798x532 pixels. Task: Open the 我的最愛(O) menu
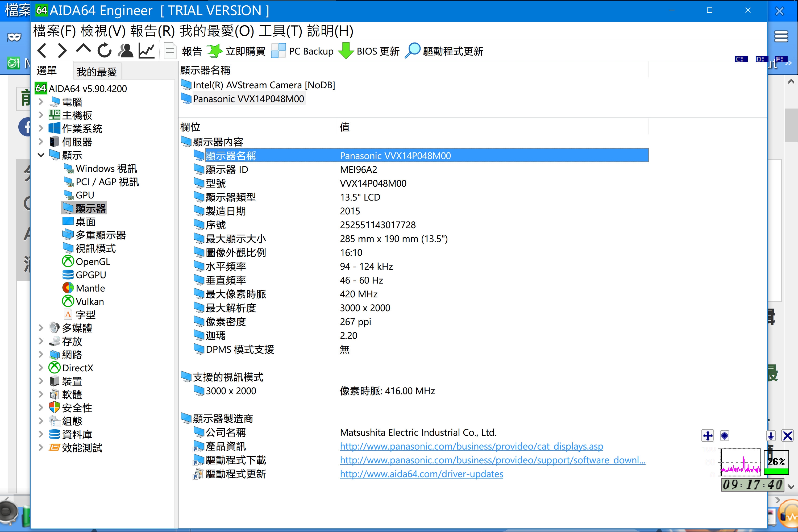click(217, 31)
